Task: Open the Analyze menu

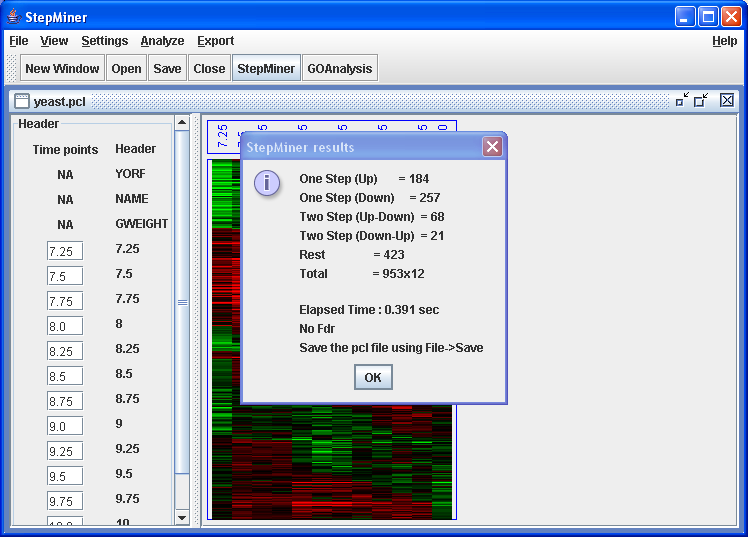Action: (162, 41)
